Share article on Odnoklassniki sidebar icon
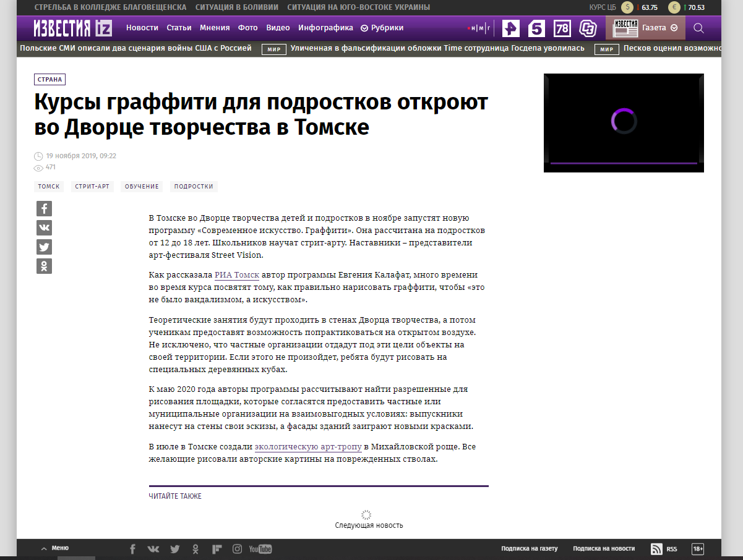 44,266
